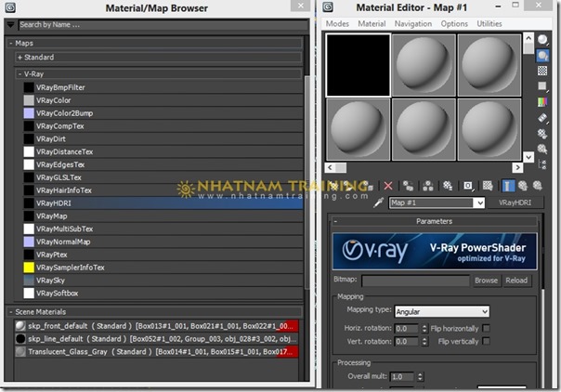Select VRayDirt in the maps list
The height and width of the screenshot is (392, 561).
[163, 138]
